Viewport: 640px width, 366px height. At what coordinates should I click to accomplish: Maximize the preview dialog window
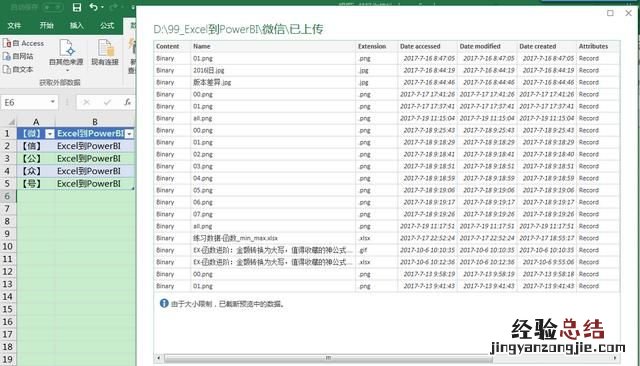click(610, 13)
